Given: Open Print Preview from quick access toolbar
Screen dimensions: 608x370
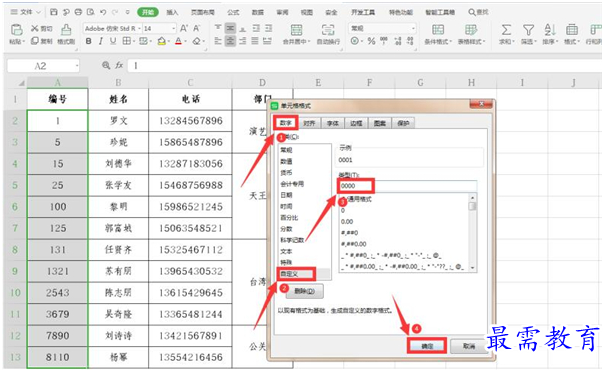Looking at the screenshot, I should (x=91, y=12).
